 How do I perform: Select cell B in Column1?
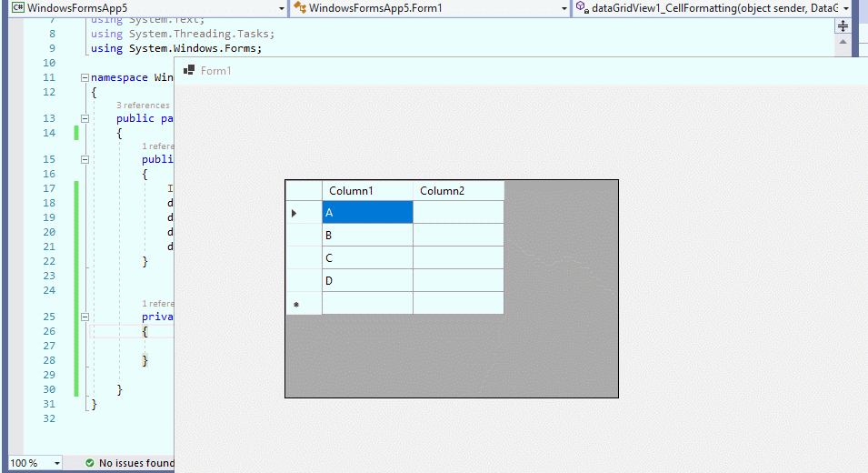(x=367, y=235)
